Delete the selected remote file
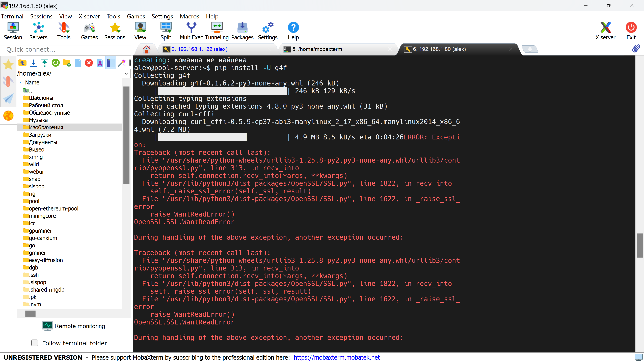Viewport: 644px width, 362px height. tap(89, 63)
